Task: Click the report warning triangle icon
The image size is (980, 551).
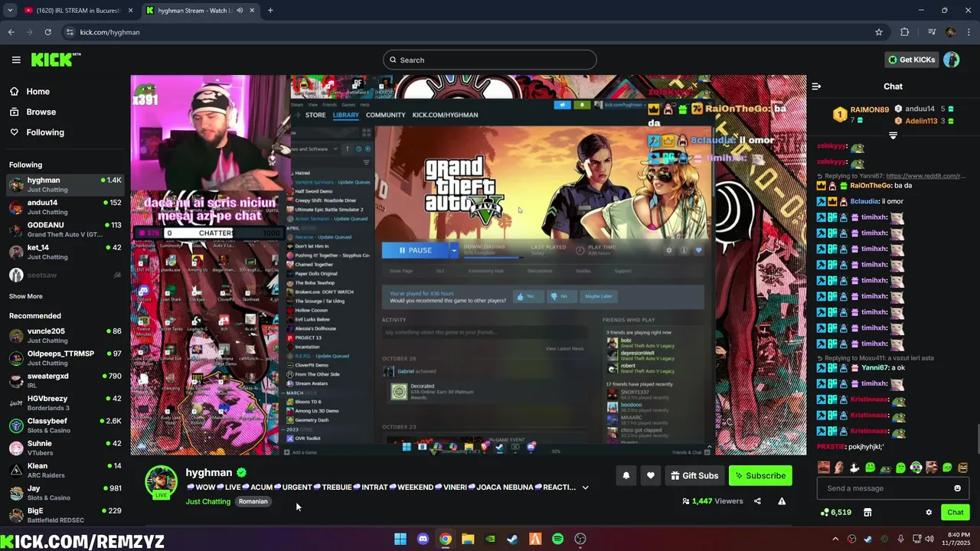Action: (782, 501)
